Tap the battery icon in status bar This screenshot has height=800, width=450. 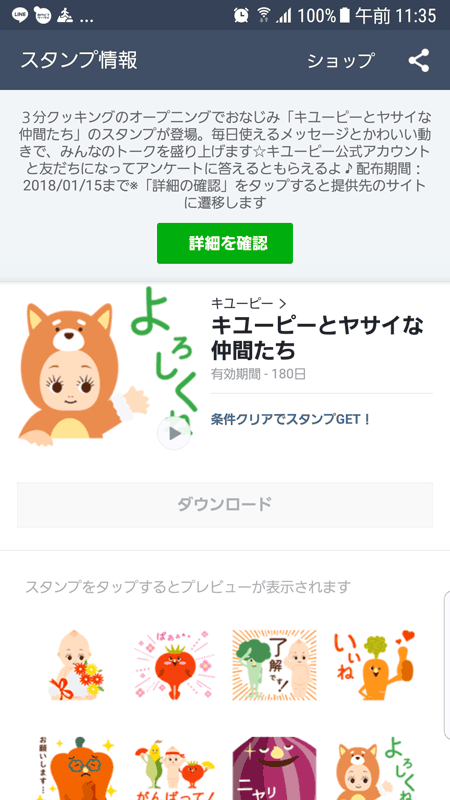(345, 15)
